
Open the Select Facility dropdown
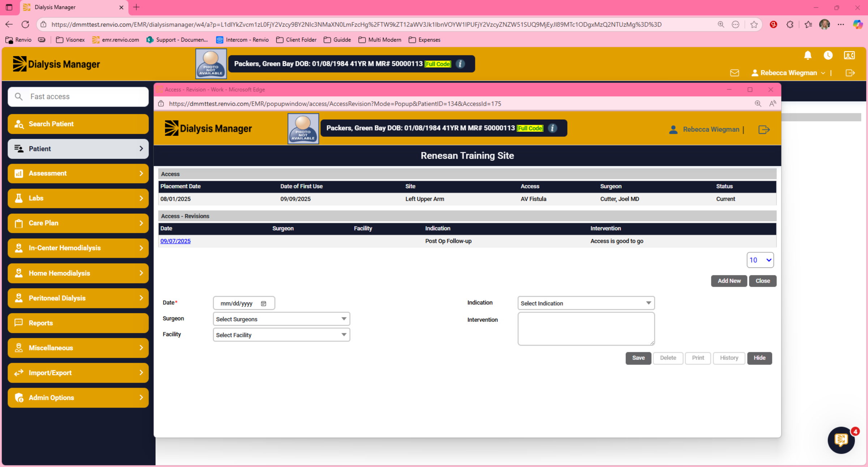coord(281,335)
